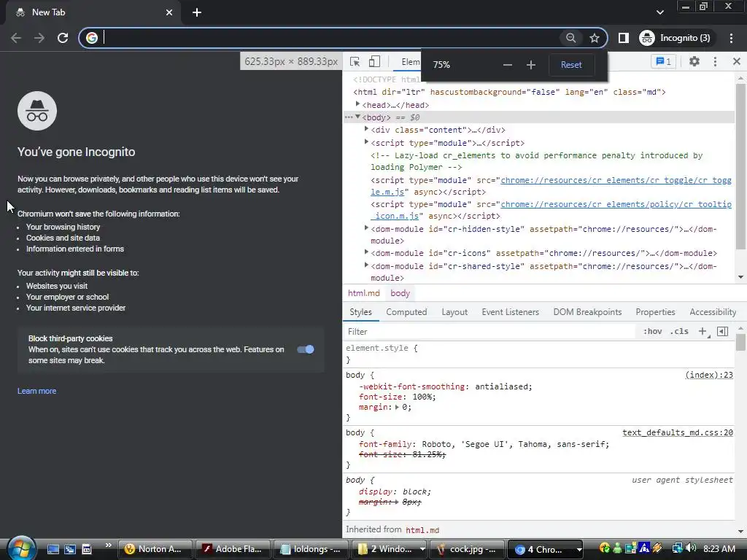The height and width of the screenshot is (560, 747).
Task: Open the Accessibility tab
Action: [713, 312]
